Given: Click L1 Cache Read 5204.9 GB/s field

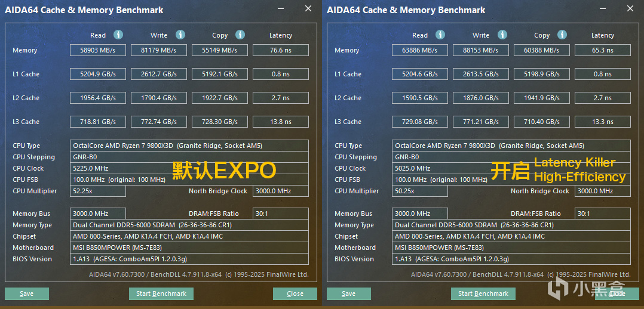Looking at the screenshot, I should click(x=98, y=74).
